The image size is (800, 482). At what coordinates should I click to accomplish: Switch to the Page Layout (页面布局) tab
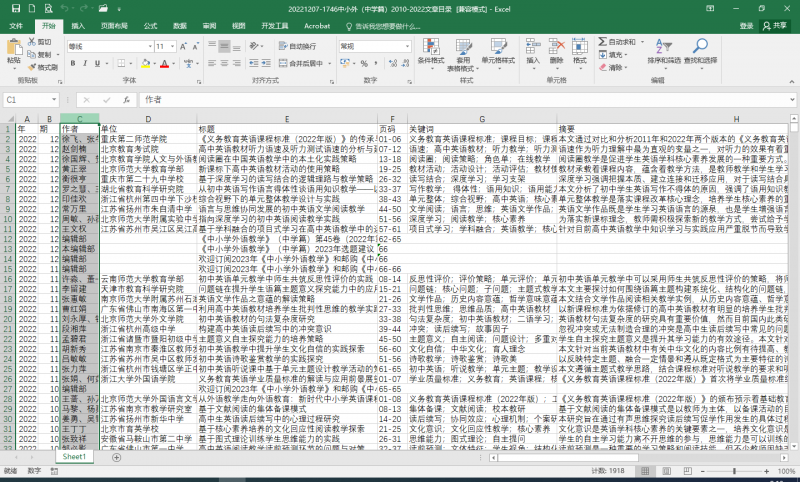pos(114,26)
